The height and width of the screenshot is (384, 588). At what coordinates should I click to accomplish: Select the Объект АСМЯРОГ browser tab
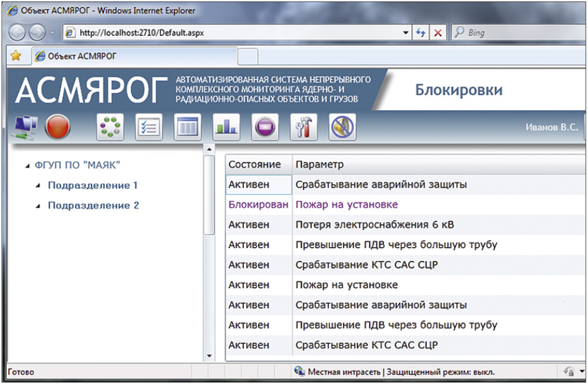click(135, 56)
